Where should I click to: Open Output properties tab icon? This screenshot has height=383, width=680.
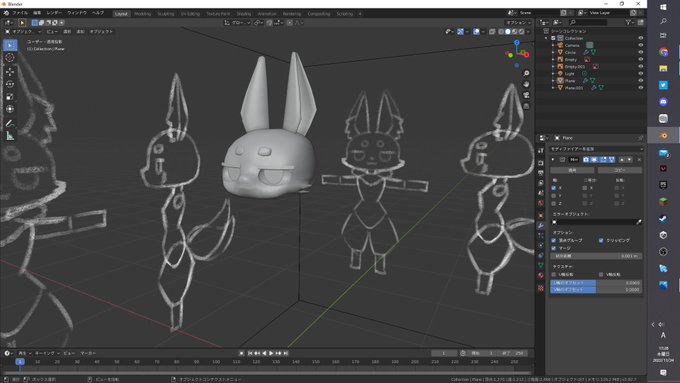(541, 173)
